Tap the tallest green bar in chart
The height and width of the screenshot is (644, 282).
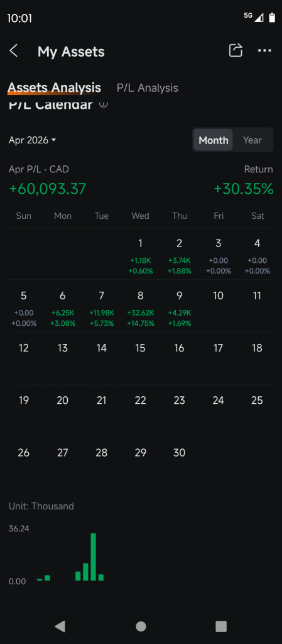pos(94,557)
